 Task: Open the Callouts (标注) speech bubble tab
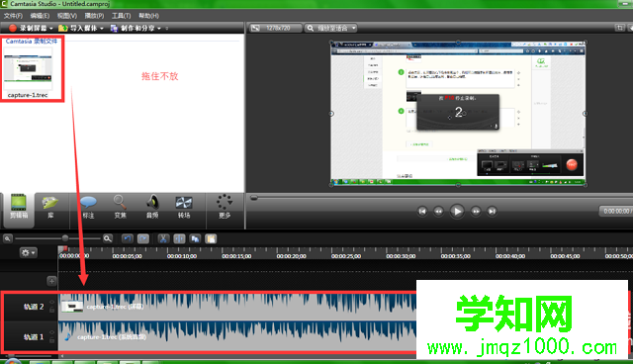pyautogui.click(x=88, y=207)
